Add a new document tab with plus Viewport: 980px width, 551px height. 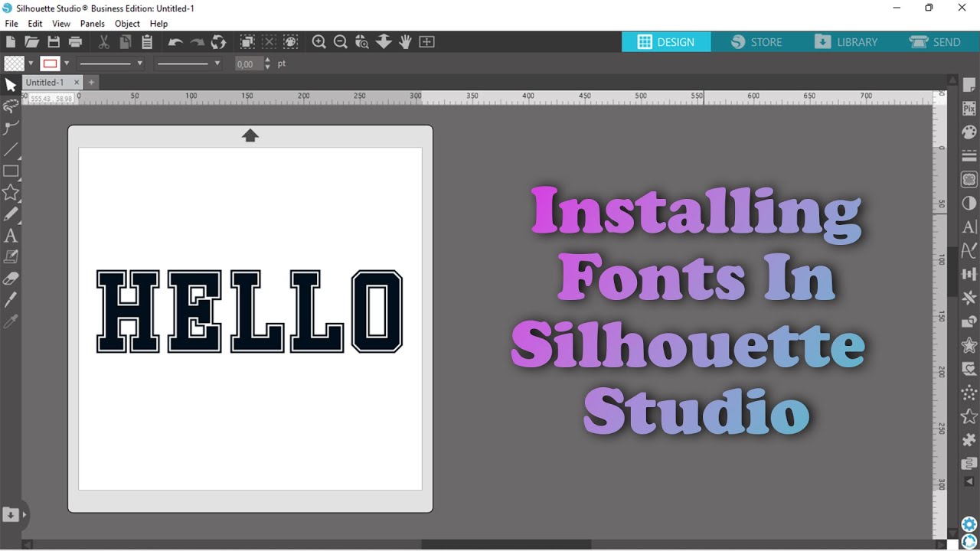point(91,82)
